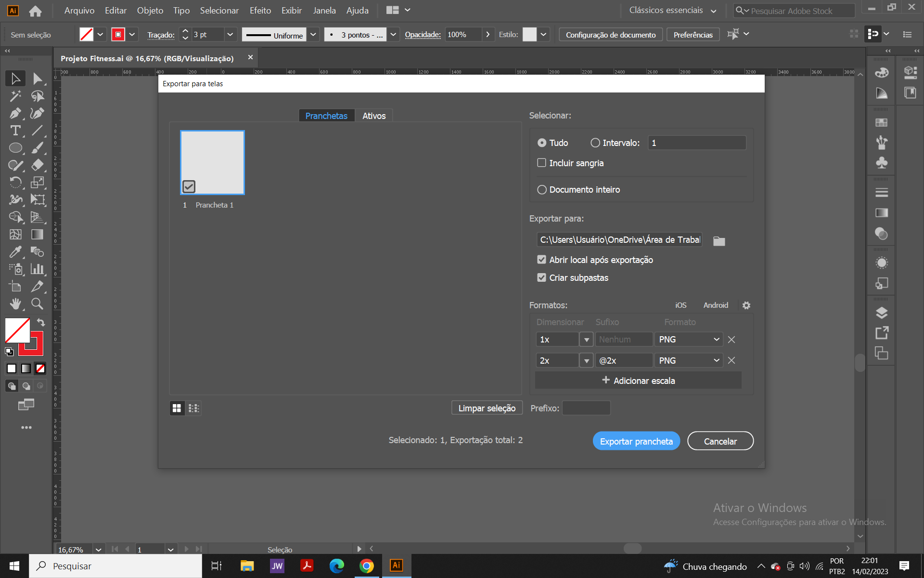Open the zoom level 16,67% dropdown

coord(98,550)
